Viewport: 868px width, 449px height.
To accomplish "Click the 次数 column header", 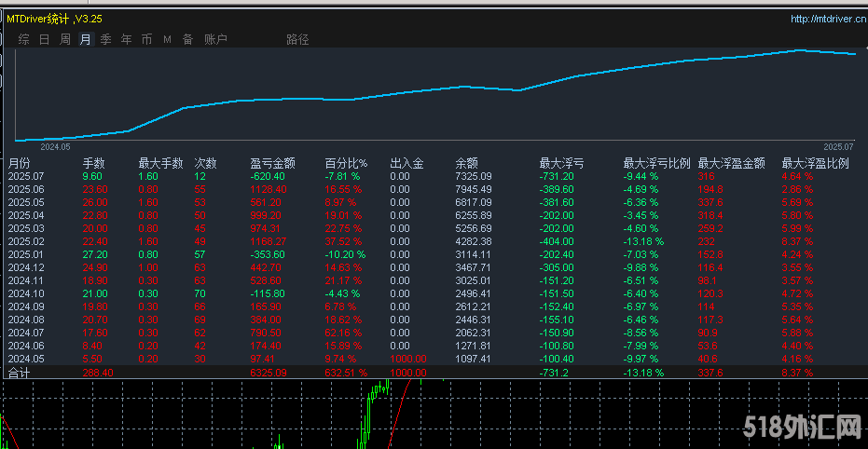I will pyautogui.click(x=205, y=164).
